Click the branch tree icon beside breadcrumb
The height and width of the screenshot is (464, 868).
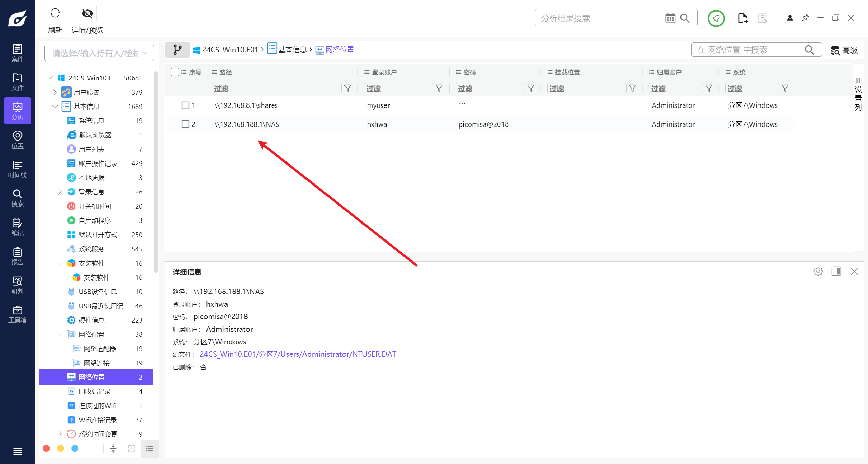177,50
